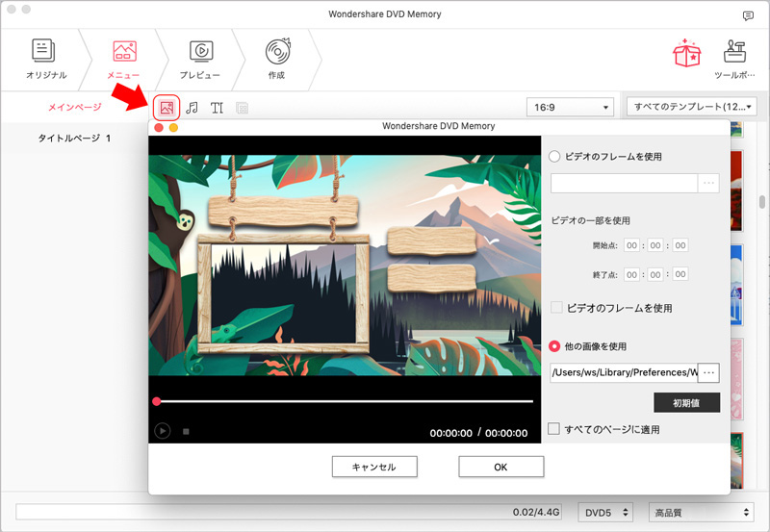Click the 0.02/4.4G capacity bar
This screenshot has width=770, height=532.
click(289, 512)
